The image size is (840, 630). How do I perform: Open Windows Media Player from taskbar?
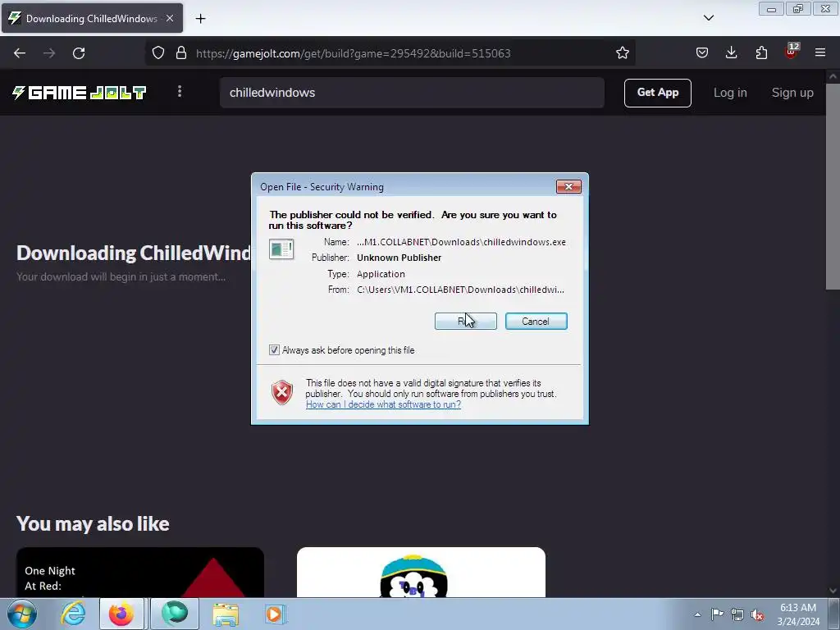[275, 614]
